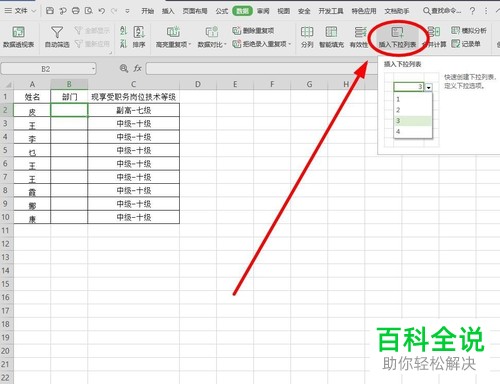This screenshot has width=500, height=384.
Task: Open the 文件 file menu
Action: click(x=20, y=11)
